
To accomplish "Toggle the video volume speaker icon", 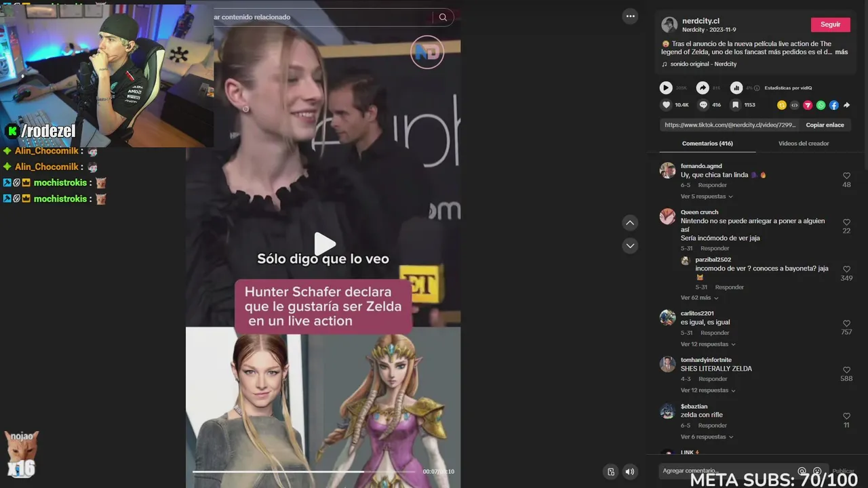I will pos(630,472).
